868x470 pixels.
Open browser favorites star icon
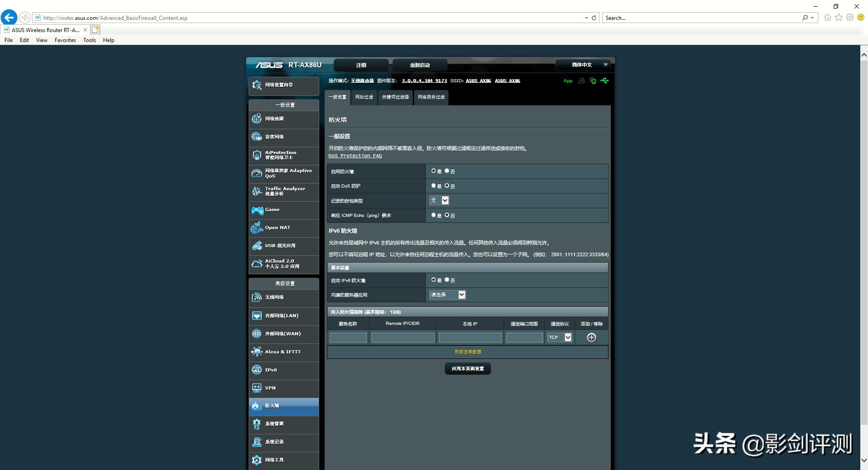[x=839, y=18]
